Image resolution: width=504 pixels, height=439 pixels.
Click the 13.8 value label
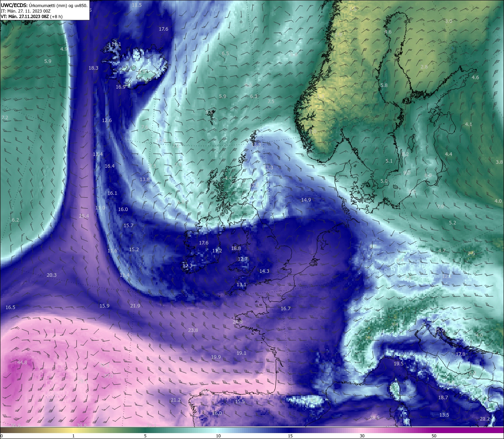pyautogui.click(x=145, y=179)
